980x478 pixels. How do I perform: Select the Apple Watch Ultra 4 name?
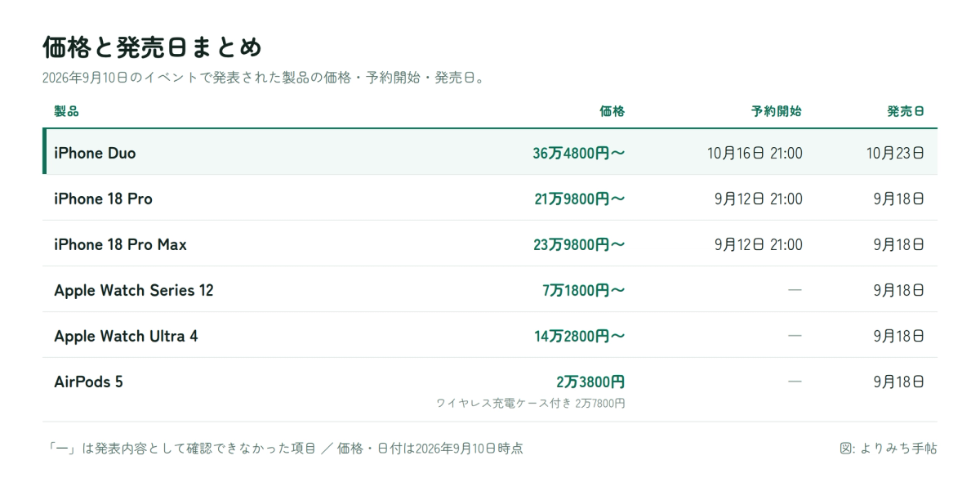coord(126,336)
